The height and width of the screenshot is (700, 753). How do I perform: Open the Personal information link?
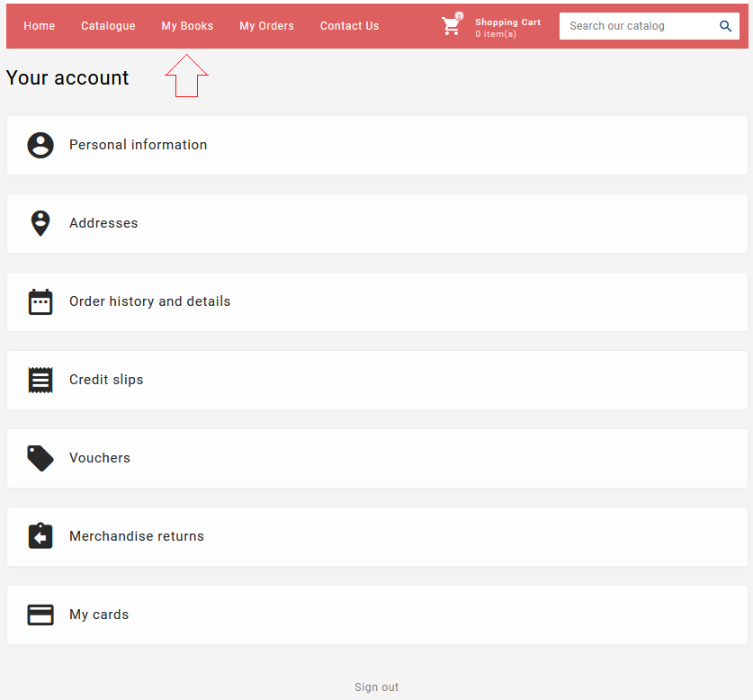tap(377, 145)
